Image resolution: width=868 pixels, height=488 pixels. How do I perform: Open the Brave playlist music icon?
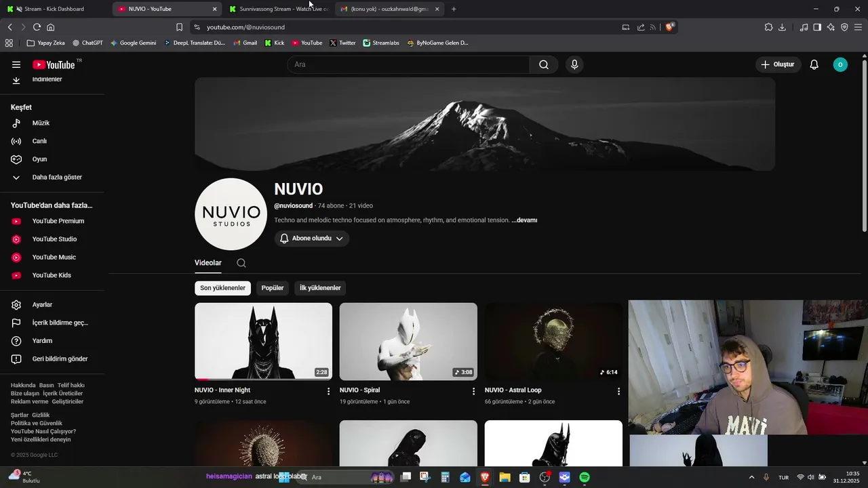[804, 27]
